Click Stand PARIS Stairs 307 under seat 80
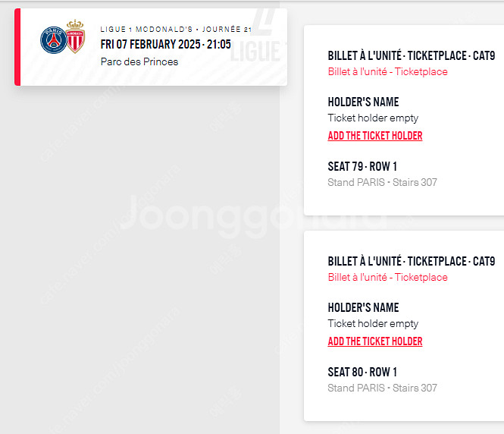This screenshot has height=434, width=504. 382,388
